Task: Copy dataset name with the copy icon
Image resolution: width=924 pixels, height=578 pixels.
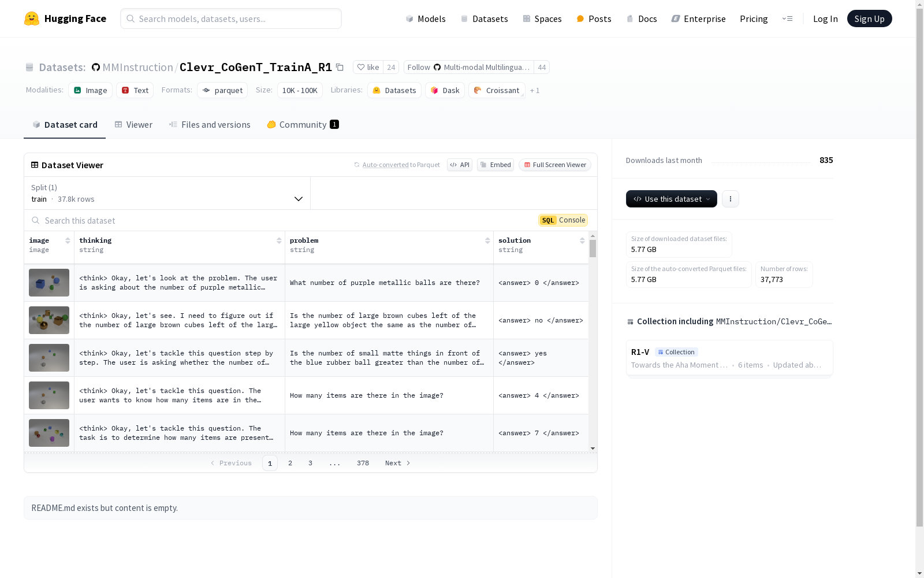Action: [340, 67]
